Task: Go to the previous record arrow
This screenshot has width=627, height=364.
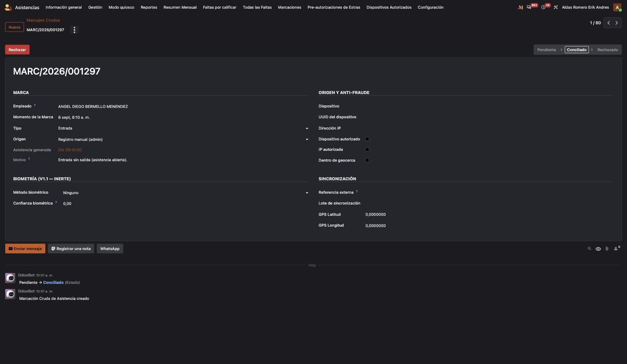Action: (x=609, y=23)
